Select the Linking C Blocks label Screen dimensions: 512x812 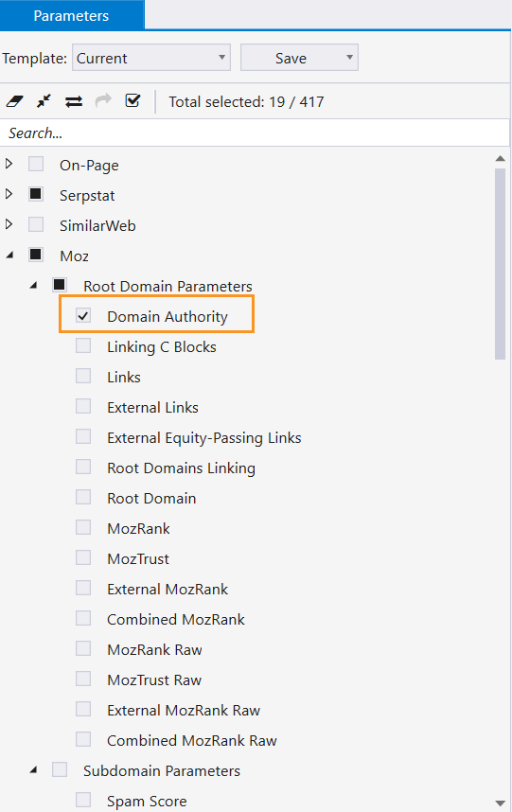coord(162,347)
